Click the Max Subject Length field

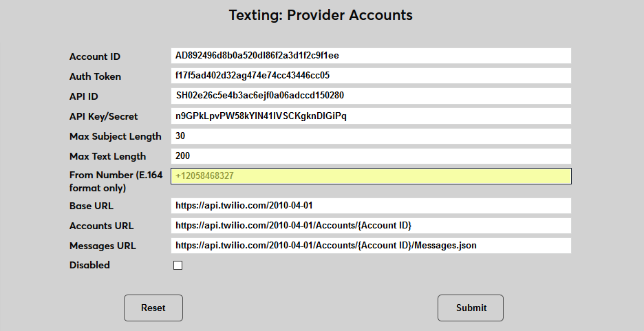[x=371, y=136]
